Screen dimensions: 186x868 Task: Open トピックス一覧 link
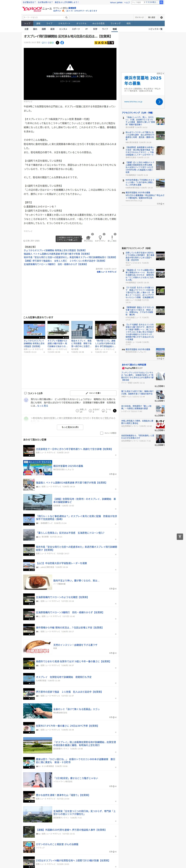point(155,29)
